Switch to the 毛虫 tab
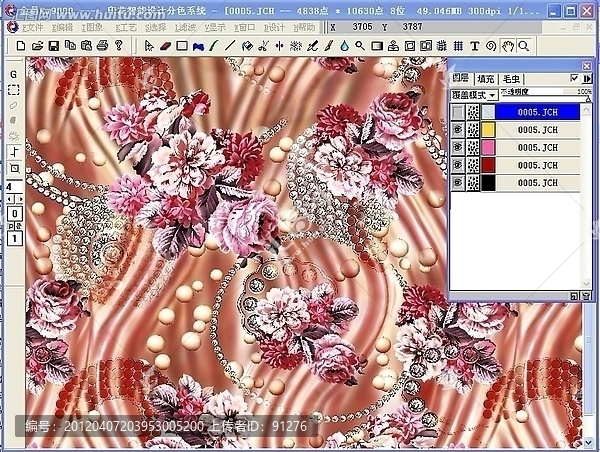 [x=511, y=79]
